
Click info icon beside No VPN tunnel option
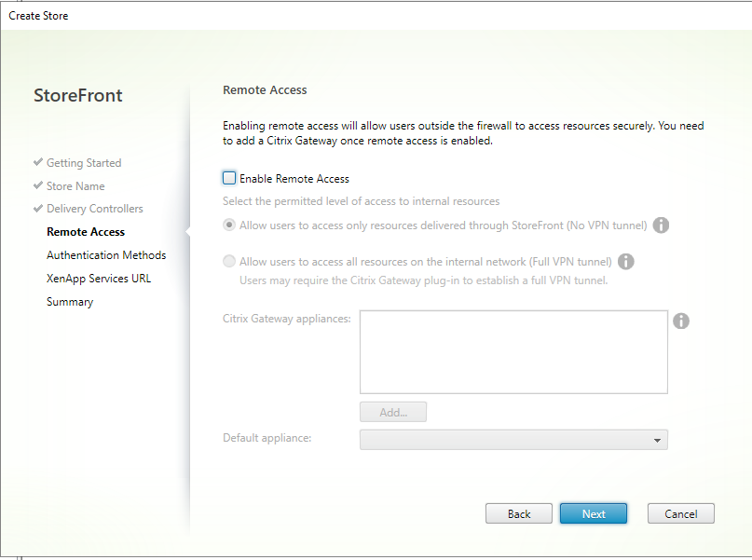tap(662, 225)
